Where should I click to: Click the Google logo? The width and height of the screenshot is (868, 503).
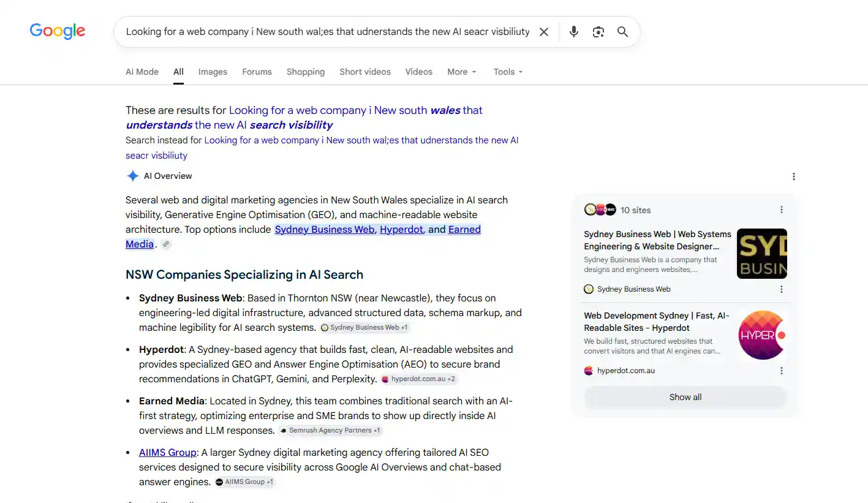[x=58, y=31]
